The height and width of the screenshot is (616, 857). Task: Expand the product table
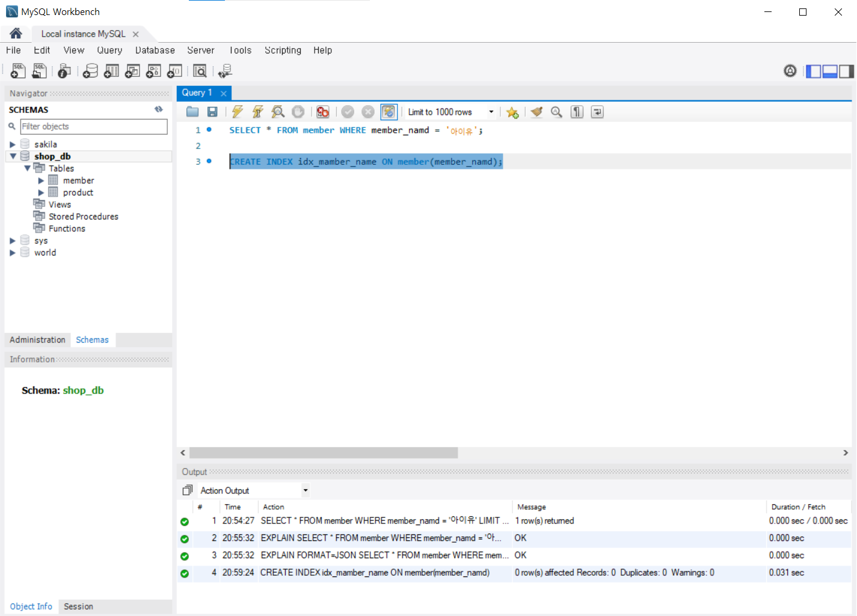pyautogui.click(x=41, y=192)
